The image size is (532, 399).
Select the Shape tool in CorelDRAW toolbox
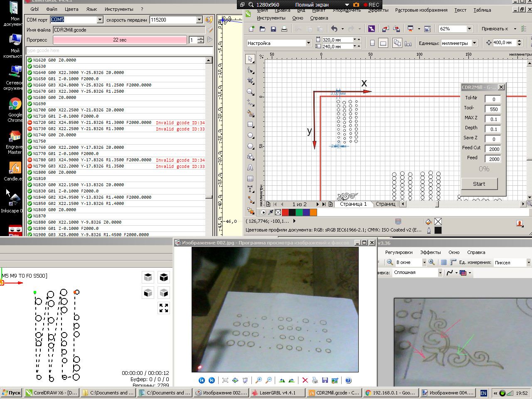[250, 70]
